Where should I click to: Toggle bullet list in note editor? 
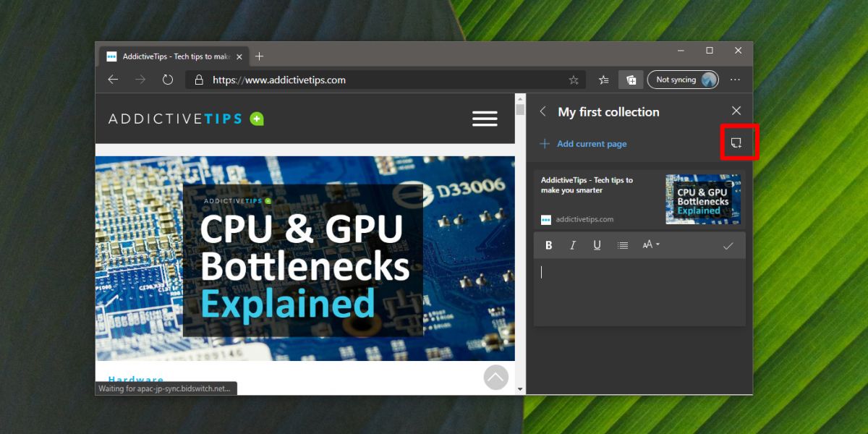[x=623, y=246]
